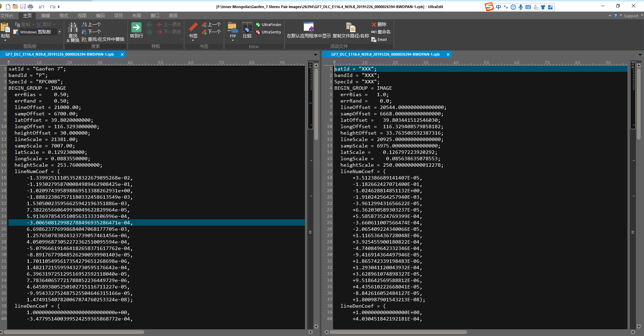Switch to the 格式 ribbon tab
The height and width of the screenshot is (336, 644).
pyautogui.click(x=64, y=16)
